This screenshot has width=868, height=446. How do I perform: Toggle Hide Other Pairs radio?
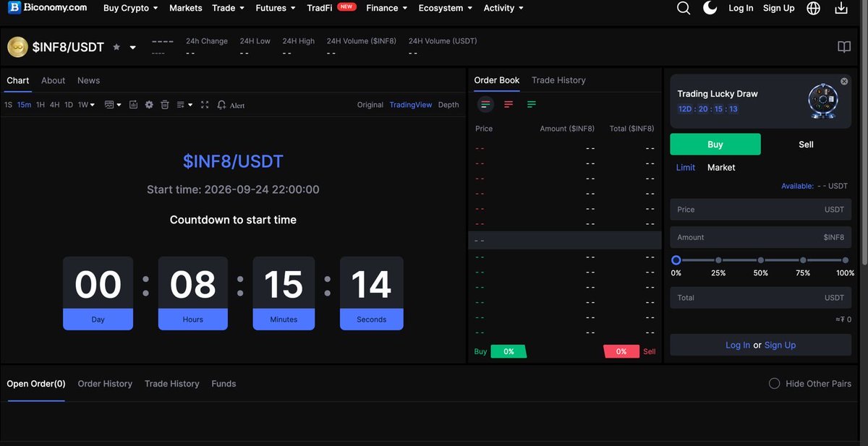click(x=774, y=384)
